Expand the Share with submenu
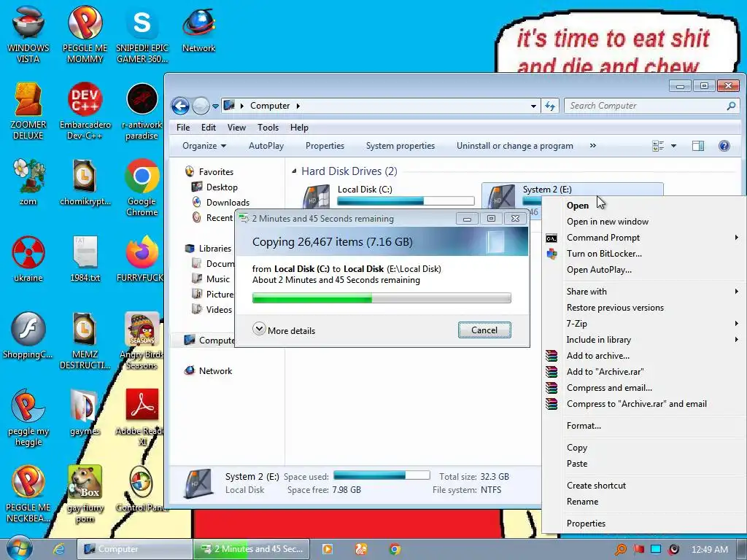The height and width of the screenshot is (560, 747). coord(737,291)
